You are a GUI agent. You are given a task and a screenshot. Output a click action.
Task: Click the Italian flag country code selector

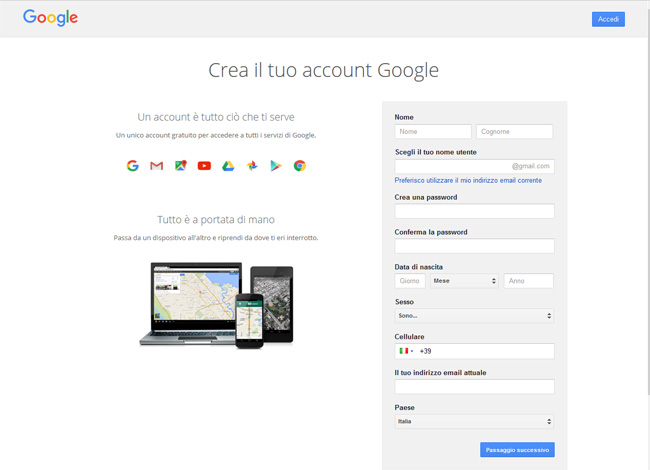click(406, 351)
